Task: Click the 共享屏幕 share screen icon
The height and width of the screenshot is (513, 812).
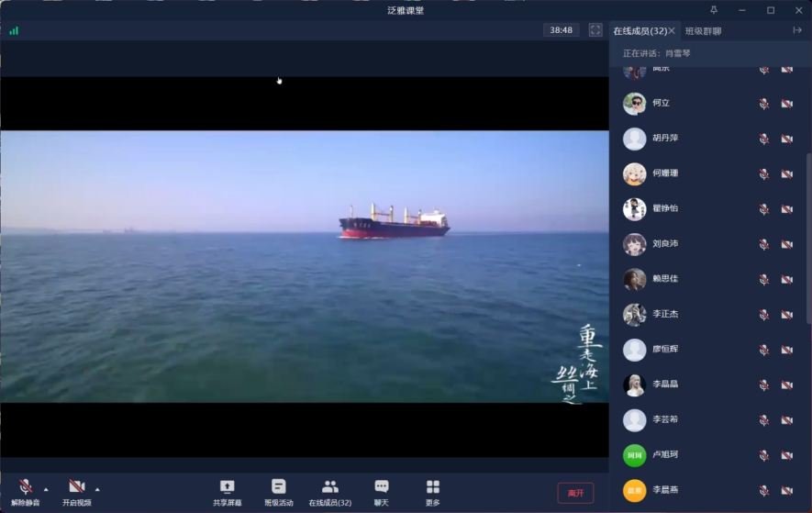Action: (x=227, y=487)
